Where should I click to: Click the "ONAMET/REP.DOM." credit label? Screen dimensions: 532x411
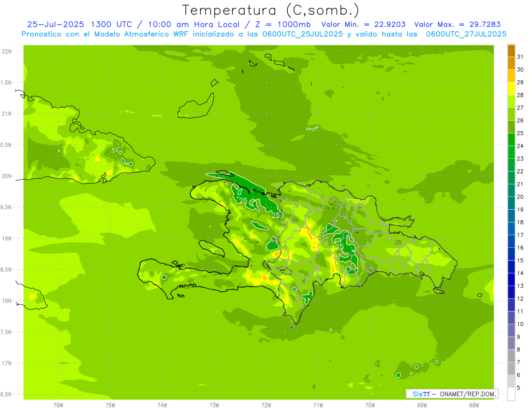pyautogui.click(x=468, y=394)
